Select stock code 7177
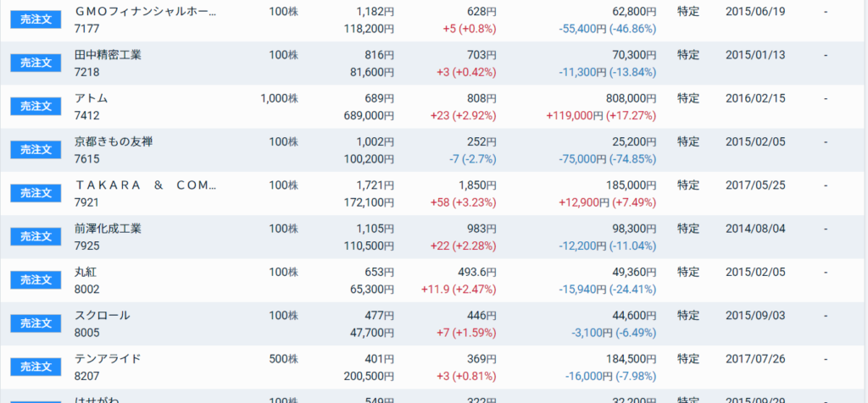This screenshot has width=868, height=403. coord(87,29)
